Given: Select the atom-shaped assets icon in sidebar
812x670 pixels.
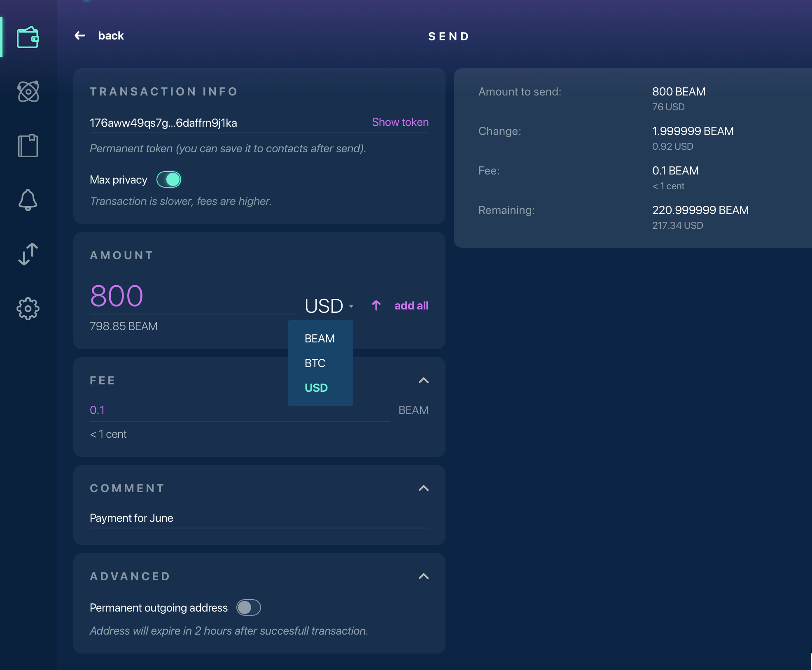Looking at the screenshot, I should click(x=28, y=91).
